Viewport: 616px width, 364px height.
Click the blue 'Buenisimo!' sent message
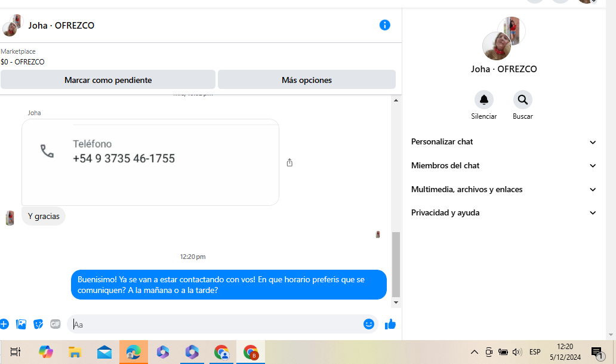point(229,285)
